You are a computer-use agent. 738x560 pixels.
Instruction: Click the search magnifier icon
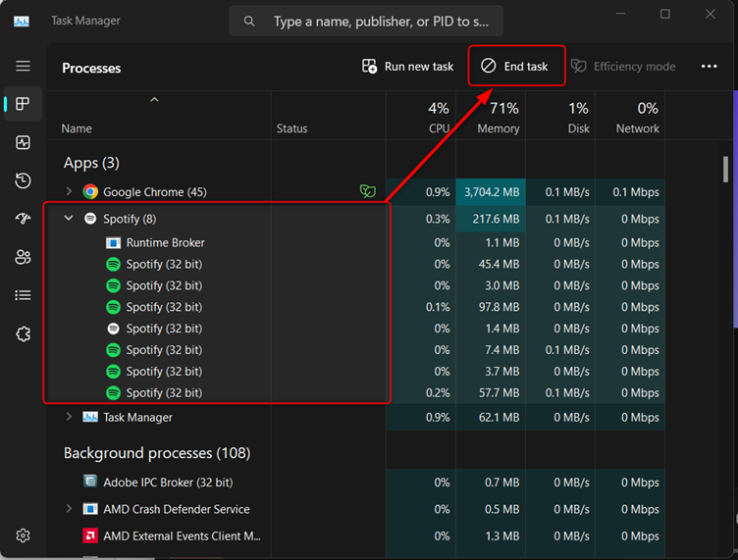point(249,22)
